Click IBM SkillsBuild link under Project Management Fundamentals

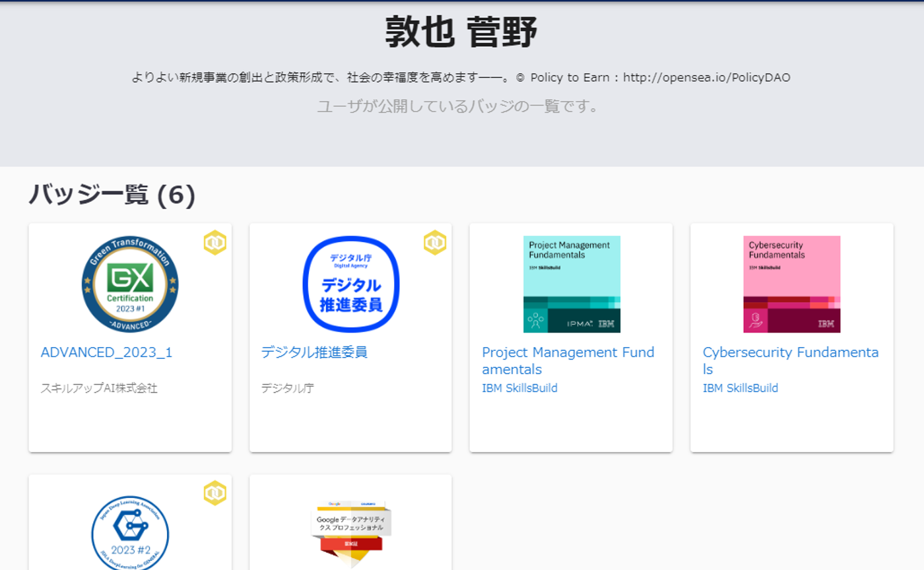[521, 388]
